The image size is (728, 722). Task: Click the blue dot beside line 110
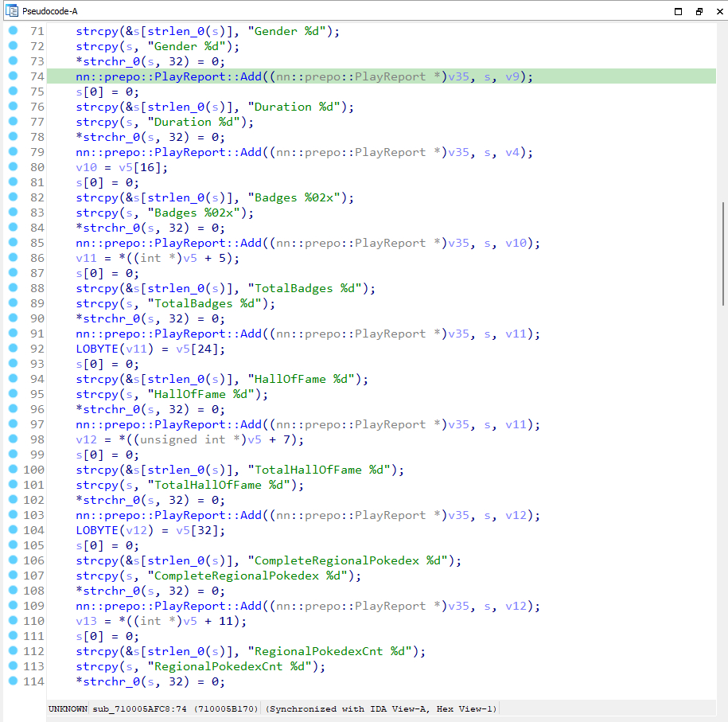tap(13, 621)
